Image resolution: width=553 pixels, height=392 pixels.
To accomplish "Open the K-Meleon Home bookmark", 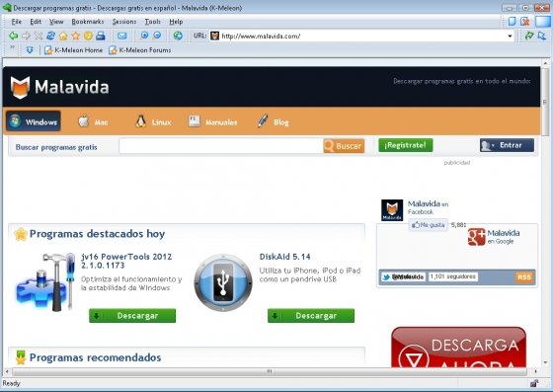I will [74, 50].
